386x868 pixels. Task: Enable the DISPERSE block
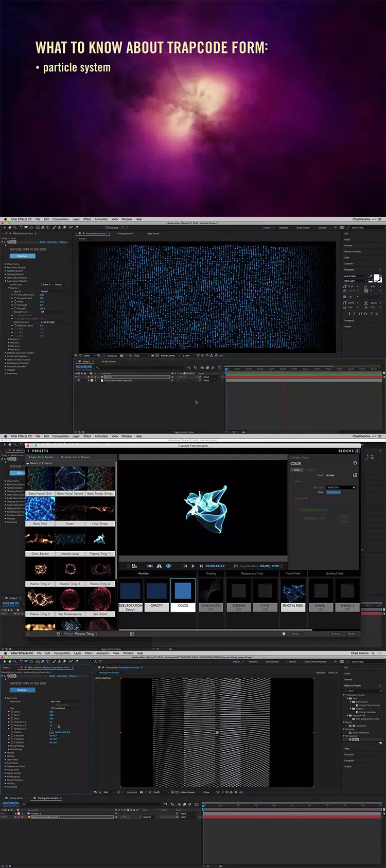click(238, 595)
